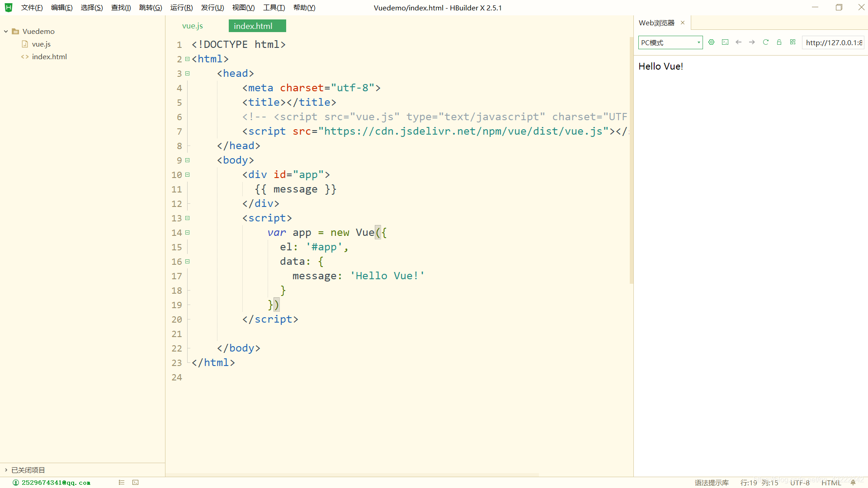Open the web browser console icon
The image size is (868, 488).
coord(725,42)
